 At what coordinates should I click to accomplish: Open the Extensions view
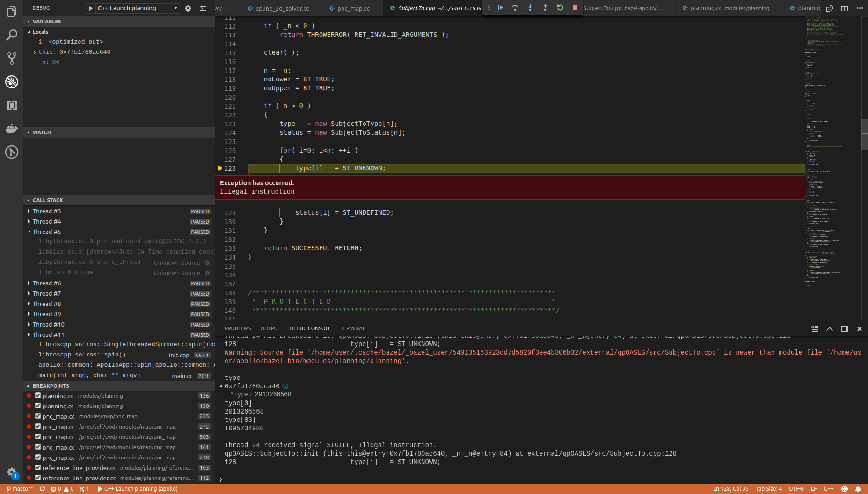pos(12,105)
